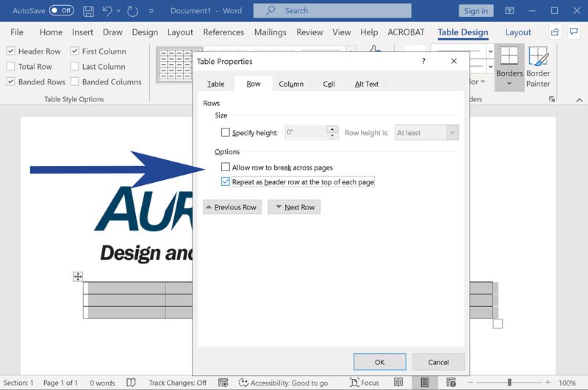Viewport: 588px width, 390px height.
Task: Click the zoom slider handle
Action: point(509,383)
